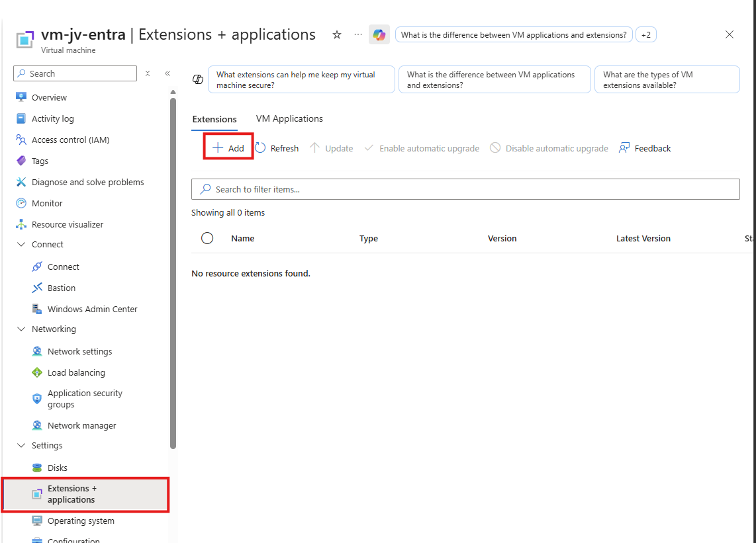Open Access control (IAM) page

tap(70, 140)
